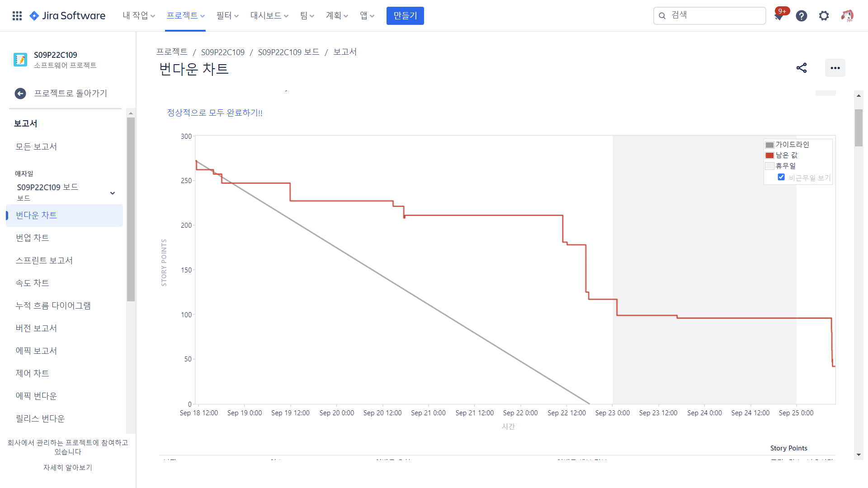The height and width of the screenshot is (488, 868).
Task: Open the 스프린트 보고서 report
Action: point(44,261)
